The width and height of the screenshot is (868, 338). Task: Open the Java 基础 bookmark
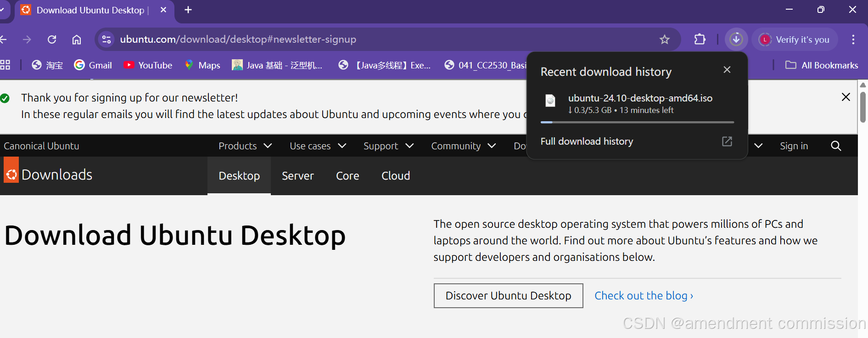pos(277,65)
